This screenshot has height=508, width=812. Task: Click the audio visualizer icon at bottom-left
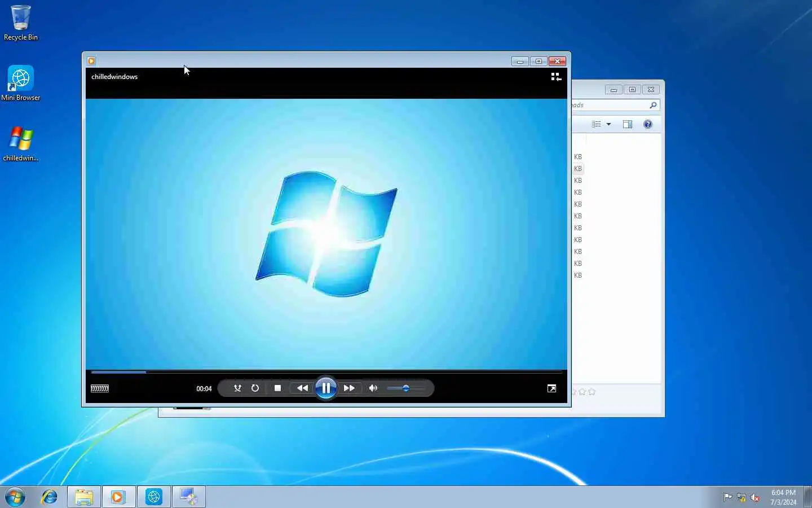[100, 388]
